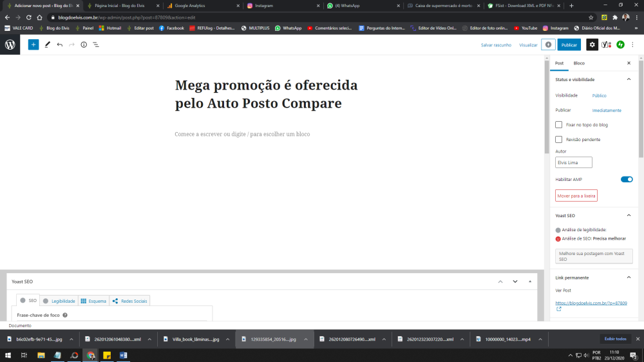The height and width of the screenshot is (362, 644).
Task: Check Fixar no topo do blog
Action: click(x=558, y=124)
